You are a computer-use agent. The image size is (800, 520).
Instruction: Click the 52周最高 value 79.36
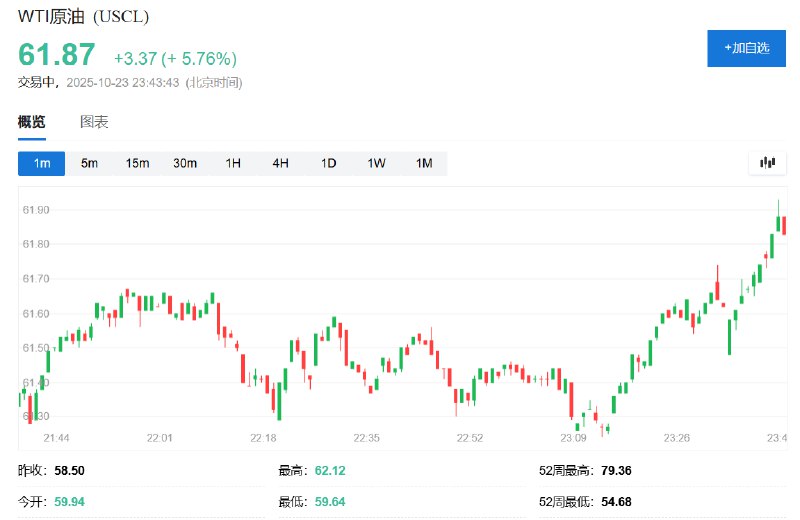[x=616, y=471]
